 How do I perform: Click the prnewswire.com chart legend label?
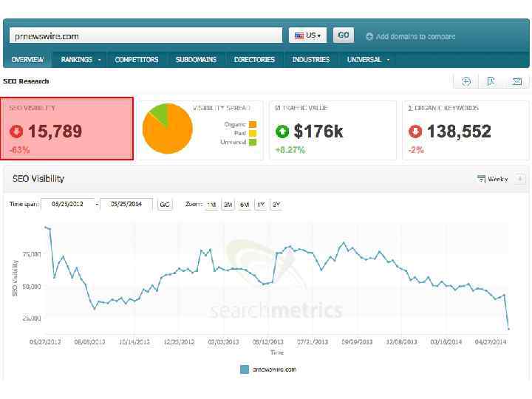click(x=274, y=369)
